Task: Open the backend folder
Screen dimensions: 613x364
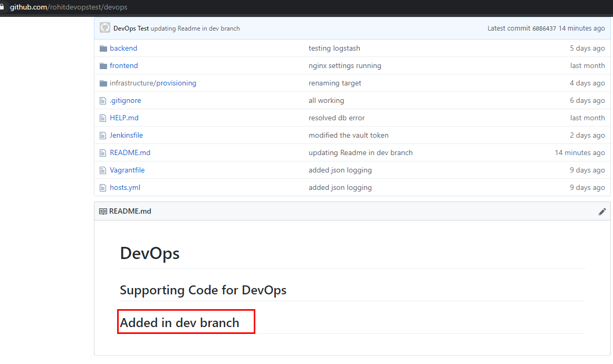Action: [x=123, y=48]
